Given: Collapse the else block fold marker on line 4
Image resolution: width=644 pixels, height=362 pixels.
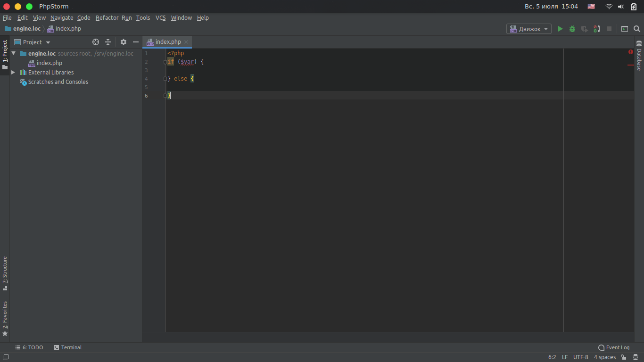Looking at the screenshot, I should point(165,79).
